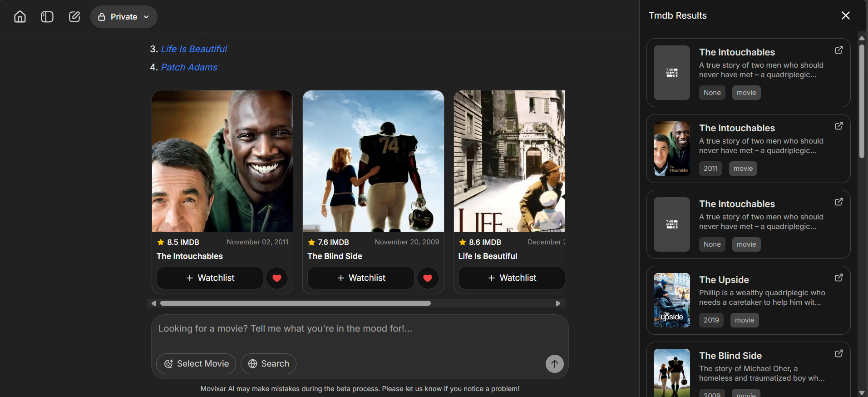
Task: Click The Blind Side movie poster
Action: coord(373,161)
